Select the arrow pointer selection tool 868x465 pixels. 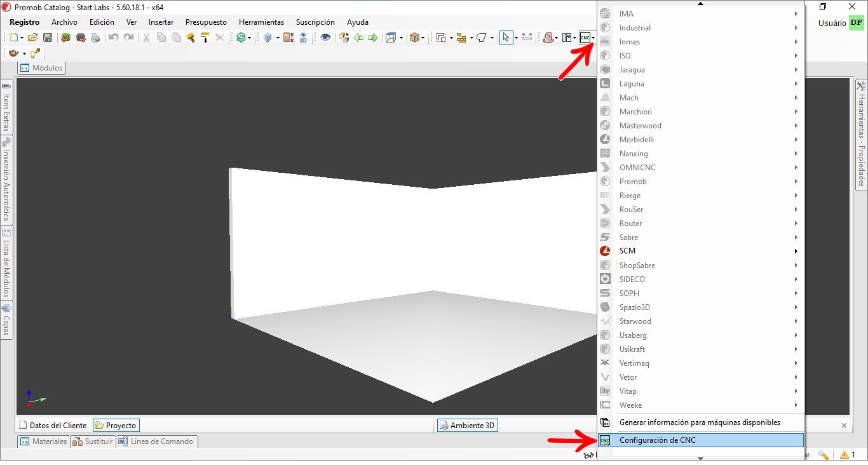506,37
